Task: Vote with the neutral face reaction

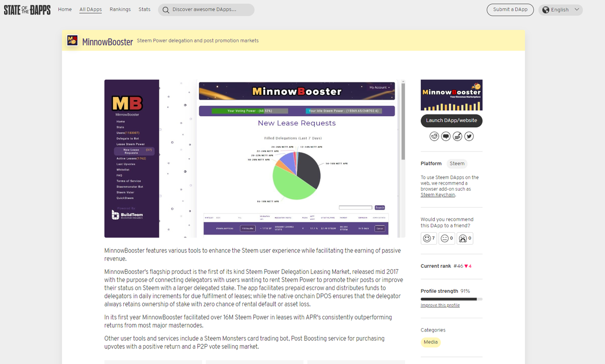Action: click(447, 238)
